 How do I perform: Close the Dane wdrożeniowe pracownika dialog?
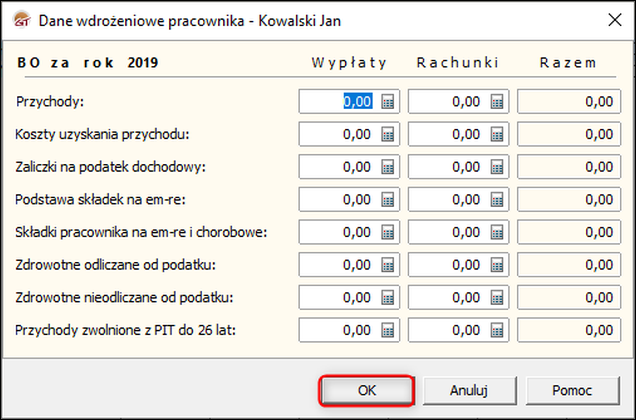coord(612,18)
